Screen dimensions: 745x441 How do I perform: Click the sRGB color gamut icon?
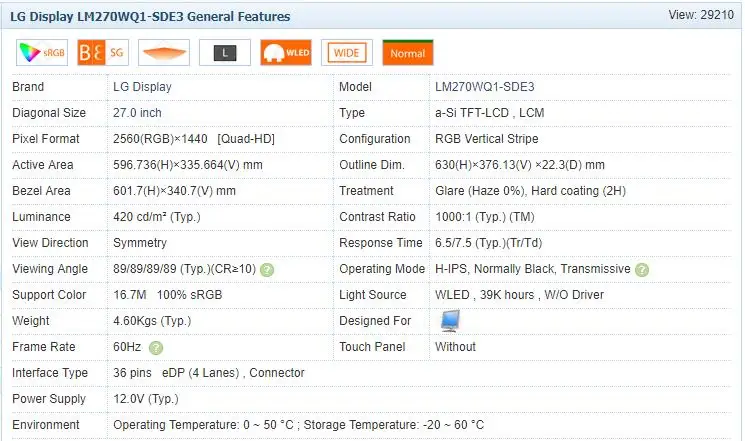[x=42, y=53]
